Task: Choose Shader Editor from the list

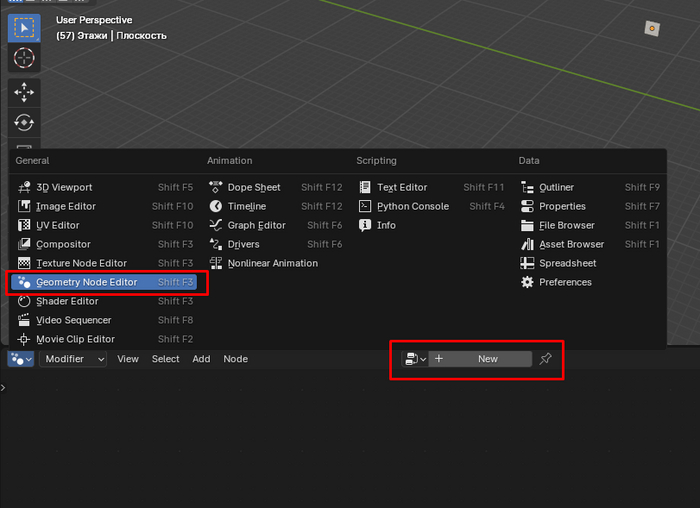Action: (67, 301)
